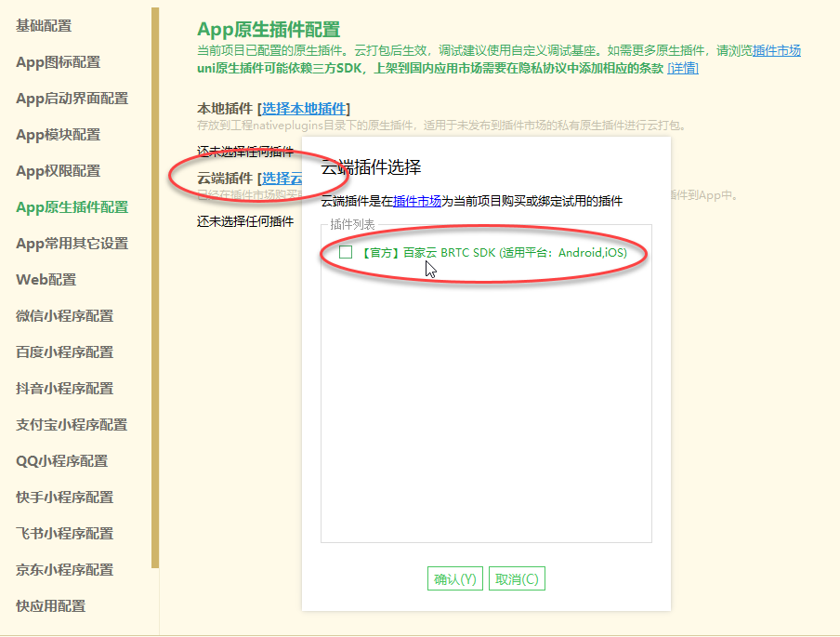Click the 取消(C) cancel button
This screenshot has width=840, height=637.
click(x=517, y=577)
